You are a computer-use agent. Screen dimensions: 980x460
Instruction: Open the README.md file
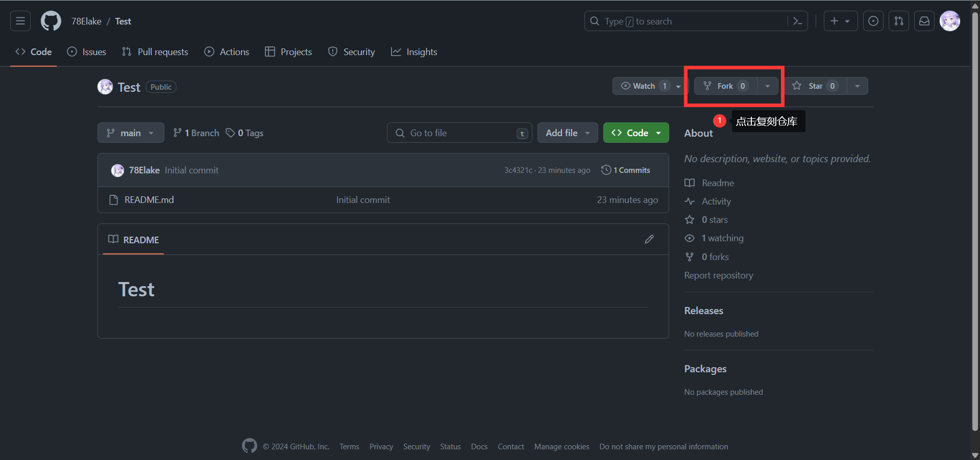click(x=149, y=200)
